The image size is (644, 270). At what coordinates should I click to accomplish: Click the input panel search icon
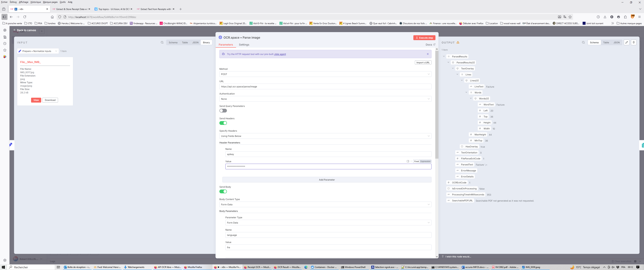pos(162,43)
